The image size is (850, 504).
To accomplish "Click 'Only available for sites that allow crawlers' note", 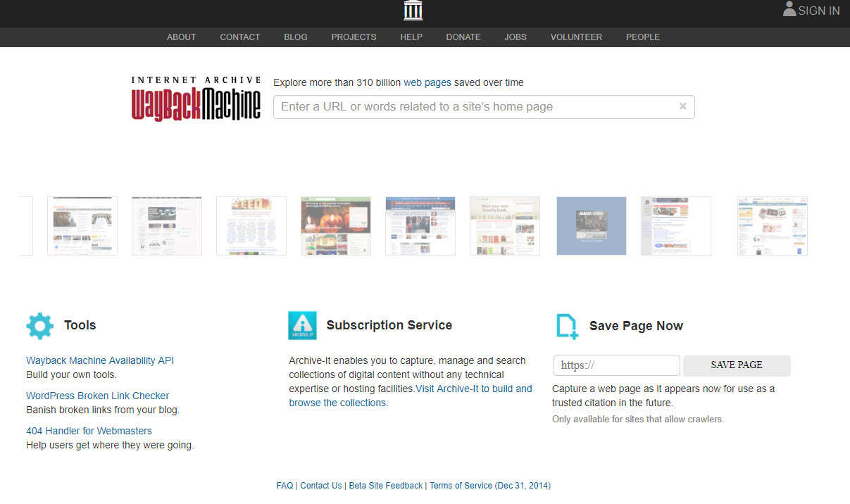I will tap(638, 420).
